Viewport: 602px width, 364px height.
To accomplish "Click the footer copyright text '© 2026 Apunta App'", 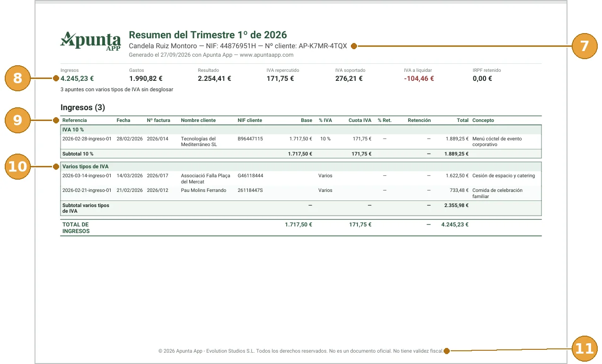I will pyautogui.click(x=181, y=351).
